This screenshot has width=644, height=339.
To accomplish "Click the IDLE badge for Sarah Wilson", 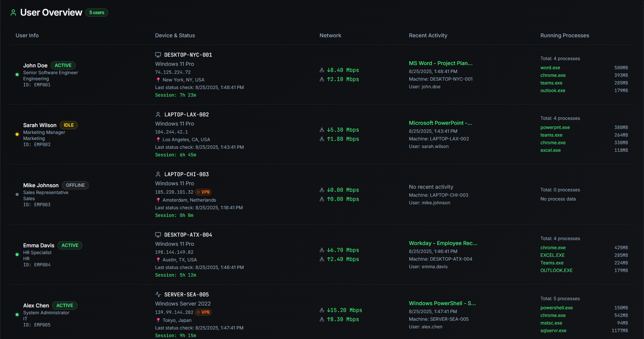I will point(69,125).
